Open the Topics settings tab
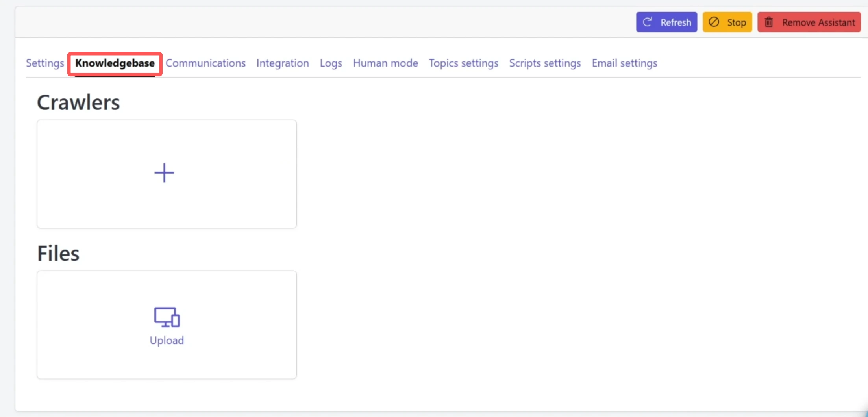 pos(463,63)
